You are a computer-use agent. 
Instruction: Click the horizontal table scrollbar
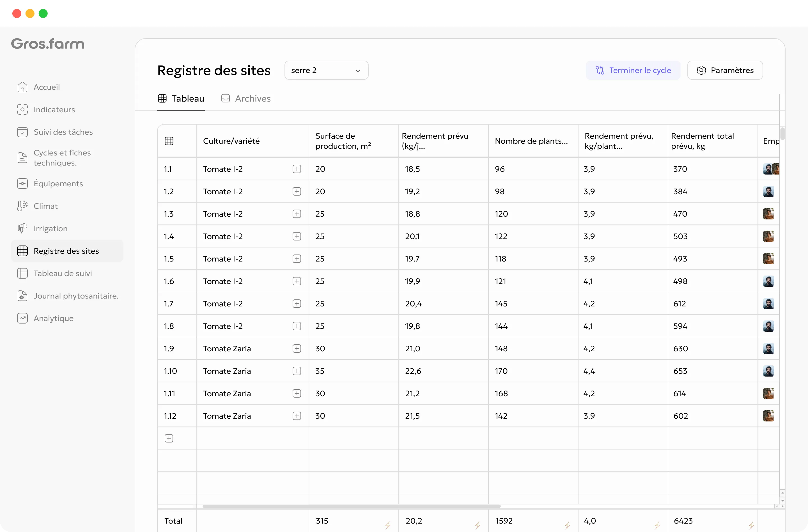[351, 506]
